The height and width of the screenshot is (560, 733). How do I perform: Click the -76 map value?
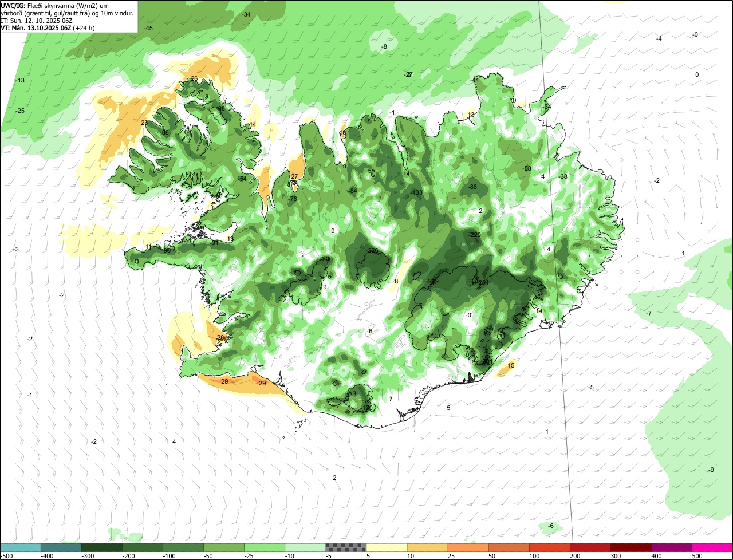pyautogui.click(x=293, y=199)
